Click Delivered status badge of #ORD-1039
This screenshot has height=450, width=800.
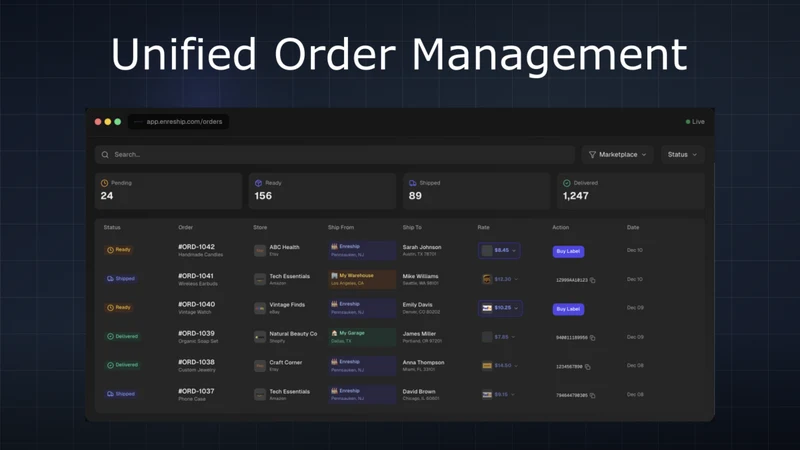(x=122, y=336)
